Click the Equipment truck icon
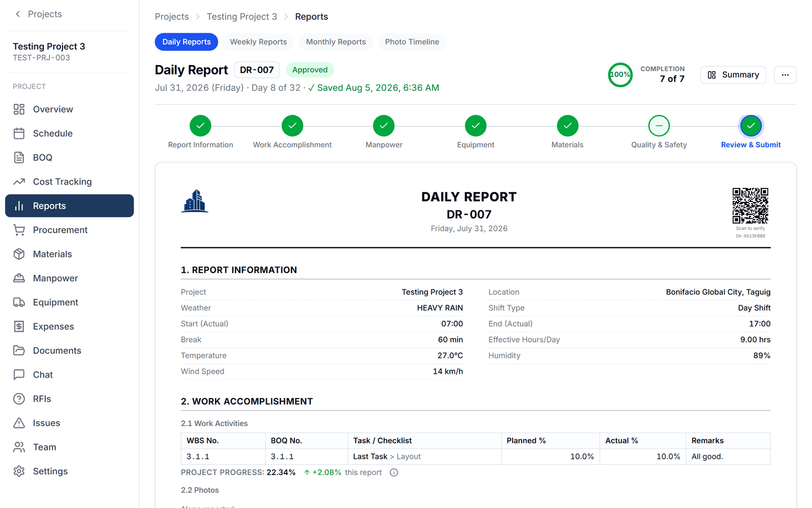The height and width of the screenshot is (508, 812). point(19,303)
